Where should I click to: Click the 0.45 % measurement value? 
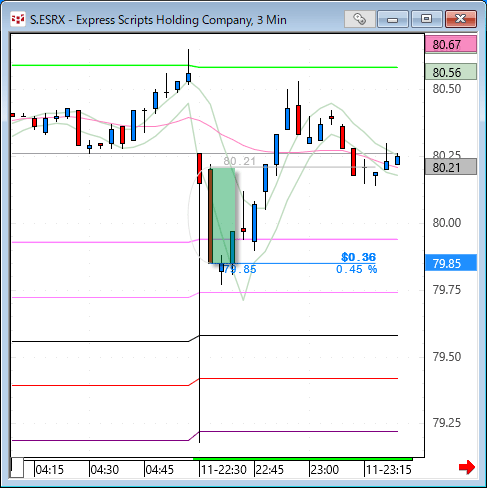pos(356,269)
